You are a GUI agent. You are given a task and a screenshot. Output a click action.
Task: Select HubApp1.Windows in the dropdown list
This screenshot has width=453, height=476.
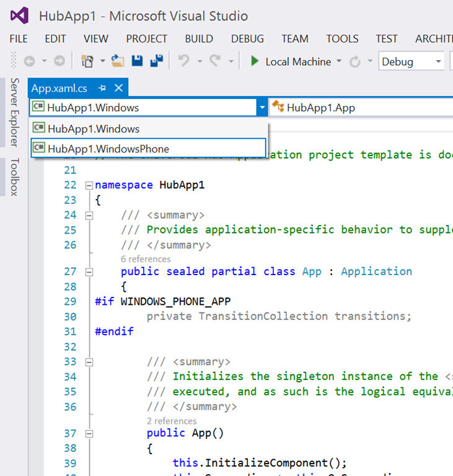pyautogui.click(x=149, y=129)
